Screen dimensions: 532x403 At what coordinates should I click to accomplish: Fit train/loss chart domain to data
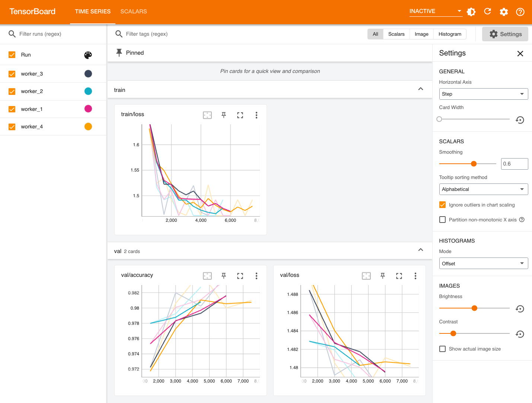pos(207,115)
